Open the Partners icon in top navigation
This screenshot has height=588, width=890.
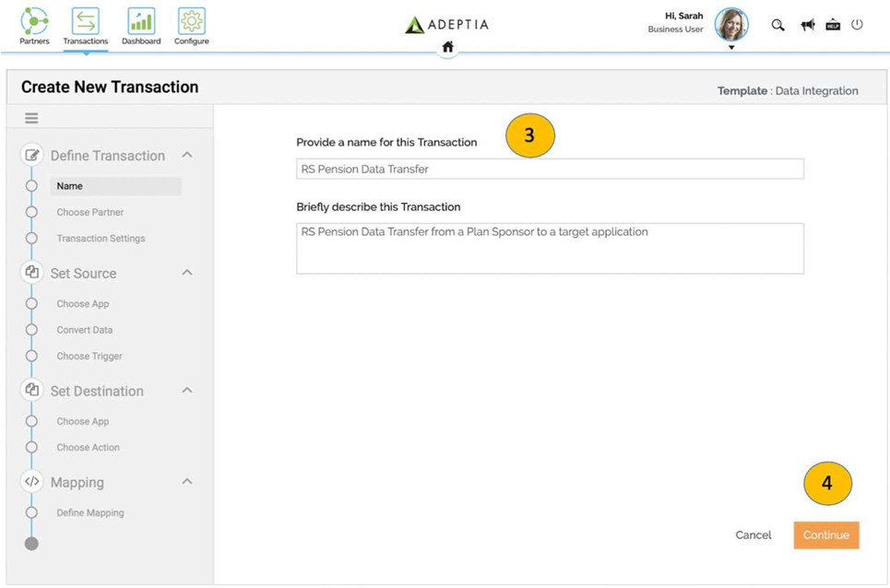click(x=34, y=21)
